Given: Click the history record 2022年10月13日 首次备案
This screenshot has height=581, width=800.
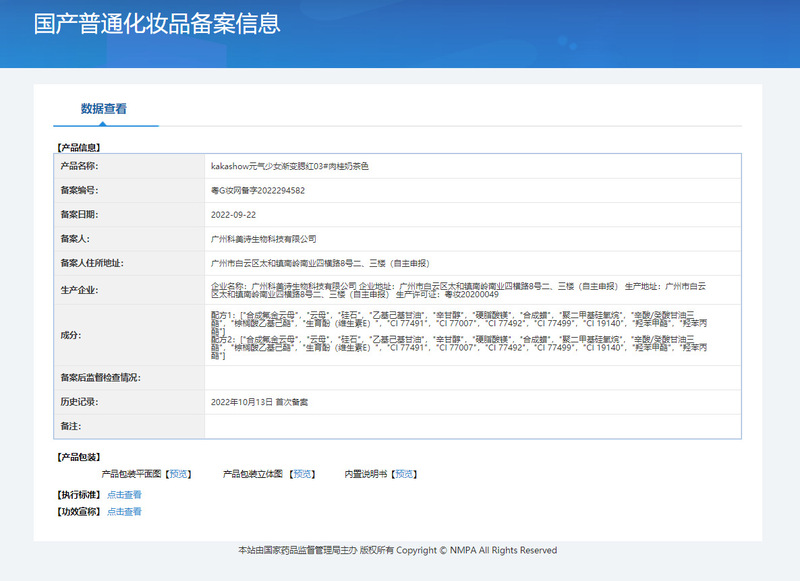Looking at the screenshot, I should 259,402.
